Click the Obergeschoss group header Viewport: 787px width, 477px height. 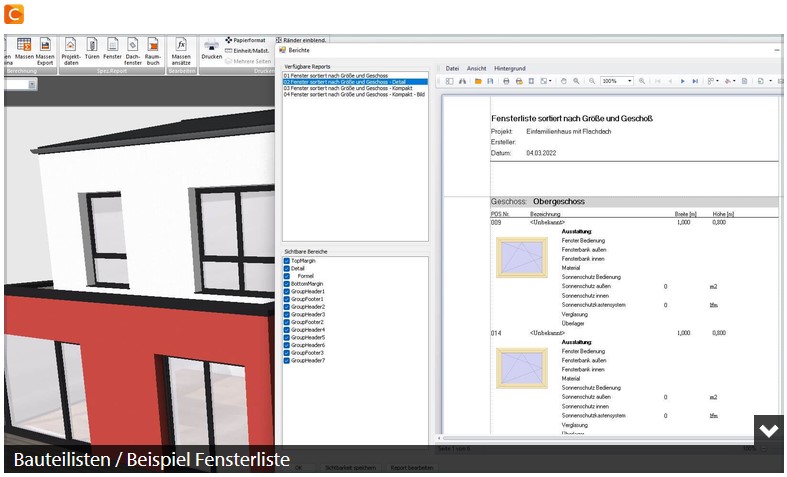[x=634, y=202]
